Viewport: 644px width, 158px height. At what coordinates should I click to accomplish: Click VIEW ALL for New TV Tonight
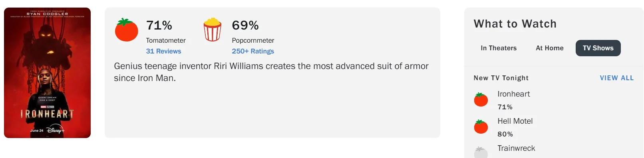617,78
